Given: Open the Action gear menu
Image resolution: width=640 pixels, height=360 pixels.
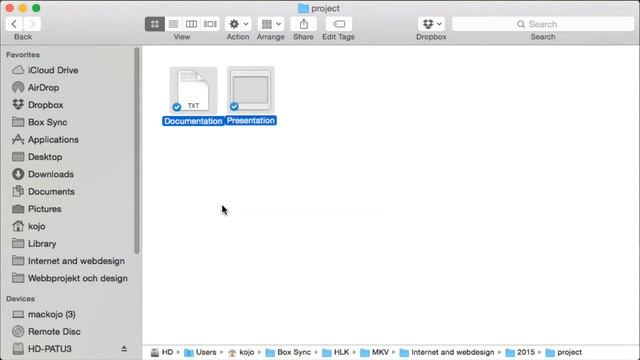Looking at the screenshot, I should (238, 24).
